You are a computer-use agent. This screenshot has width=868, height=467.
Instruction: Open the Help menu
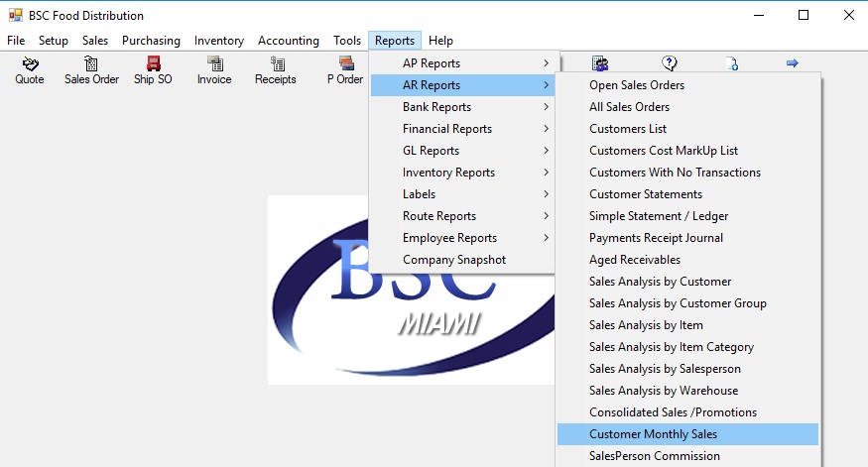click(440, 41)
